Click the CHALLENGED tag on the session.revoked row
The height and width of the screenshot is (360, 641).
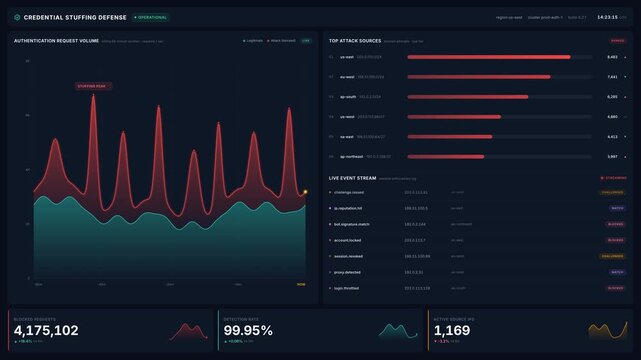(x=612, y=256)
